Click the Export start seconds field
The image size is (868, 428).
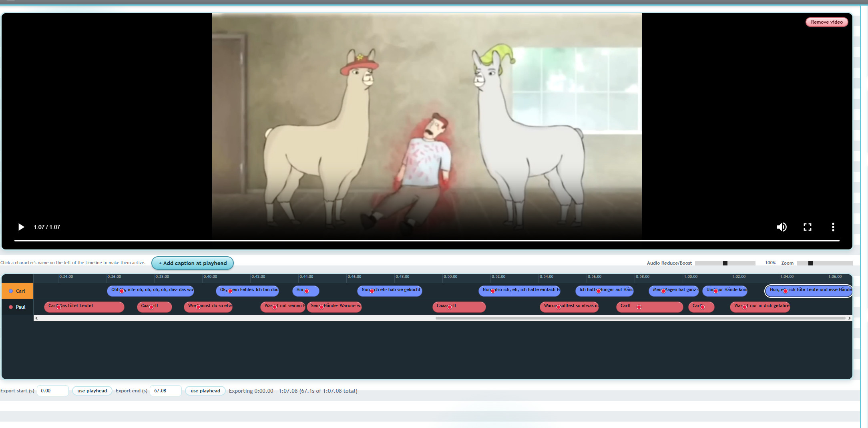pos(53,391)
